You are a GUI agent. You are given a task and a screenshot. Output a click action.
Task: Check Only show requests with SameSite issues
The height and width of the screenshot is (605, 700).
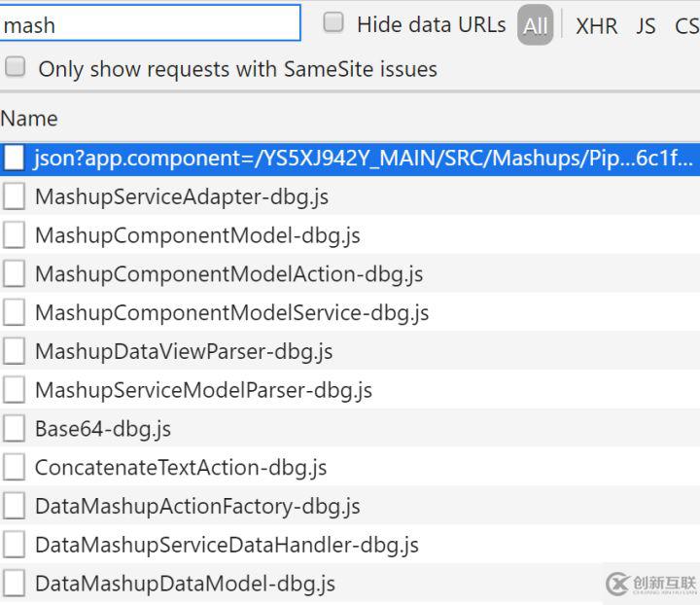click(16, 67)
